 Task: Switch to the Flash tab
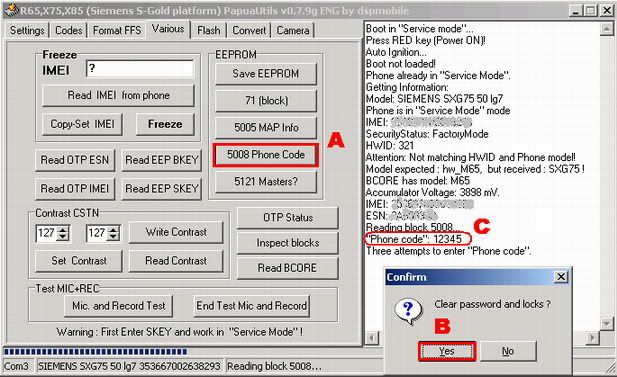[209, 30]
